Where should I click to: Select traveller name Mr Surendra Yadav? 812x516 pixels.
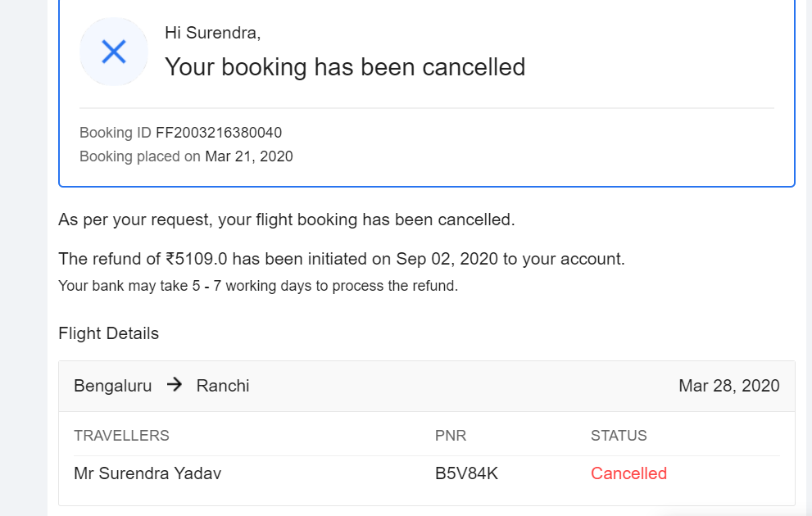147,473
